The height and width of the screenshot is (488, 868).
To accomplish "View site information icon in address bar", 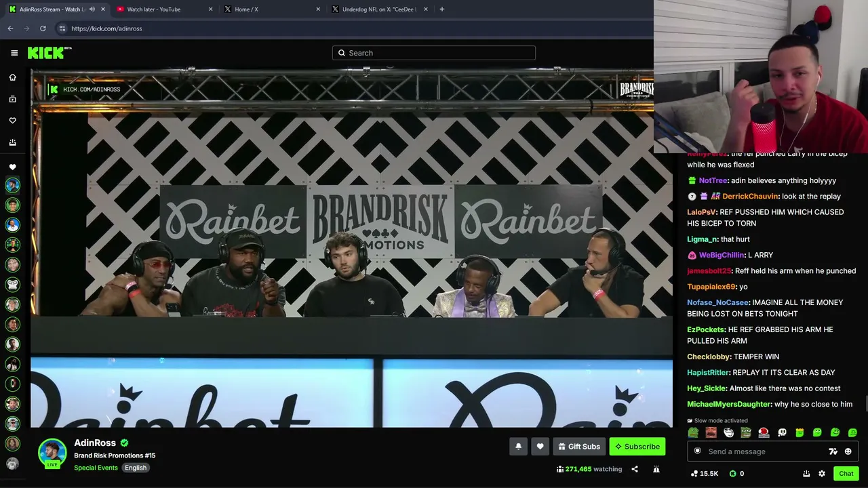I will tap(62, 28).
